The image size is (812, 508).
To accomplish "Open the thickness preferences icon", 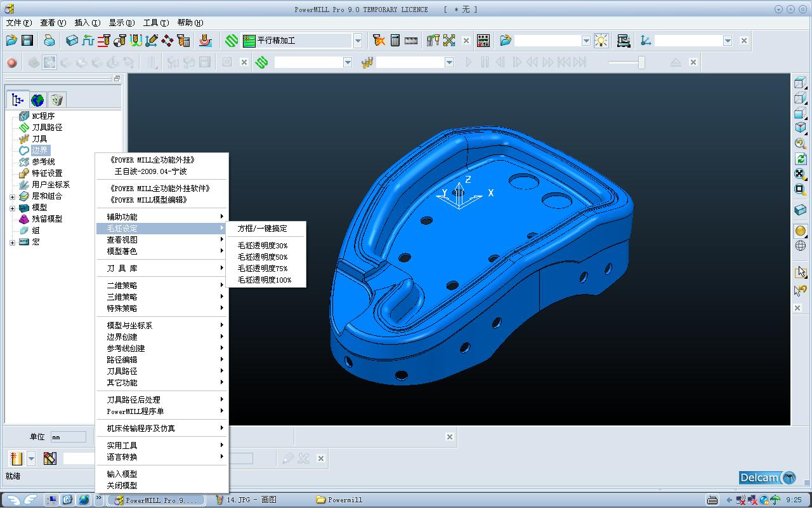I will tap(167, 40).
